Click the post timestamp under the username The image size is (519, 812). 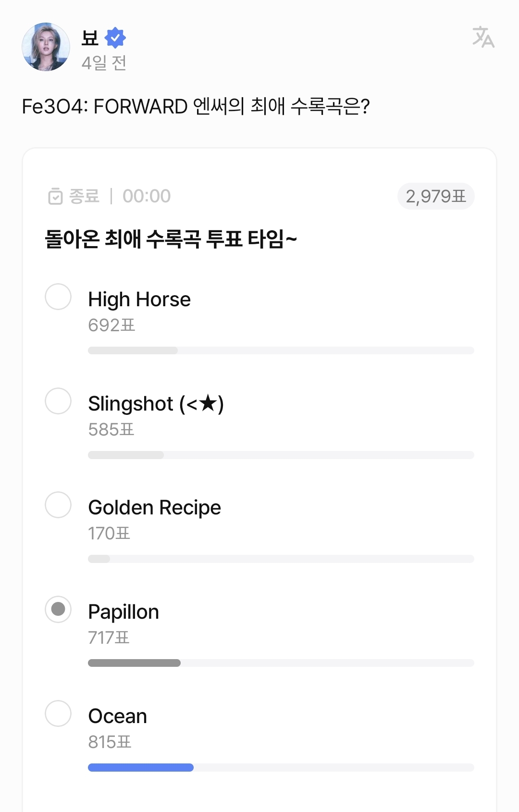(104, 63)
